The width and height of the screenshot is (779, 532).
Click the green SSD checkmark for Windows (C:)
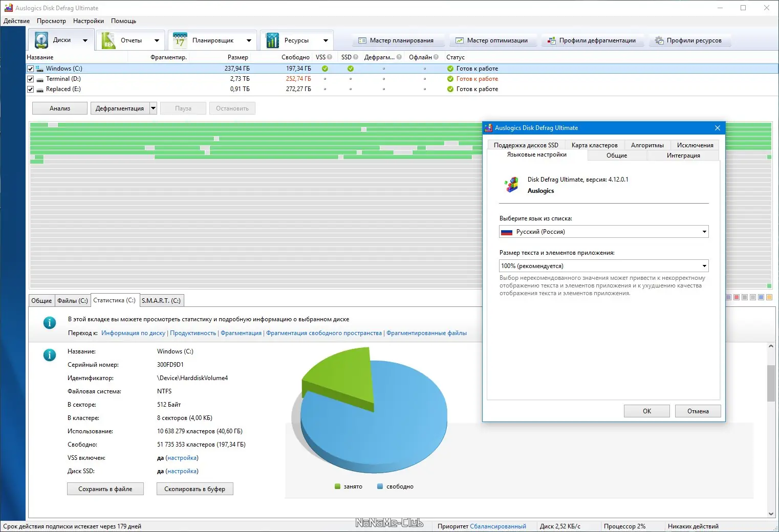pyautogui.click(x=351, y=69)
